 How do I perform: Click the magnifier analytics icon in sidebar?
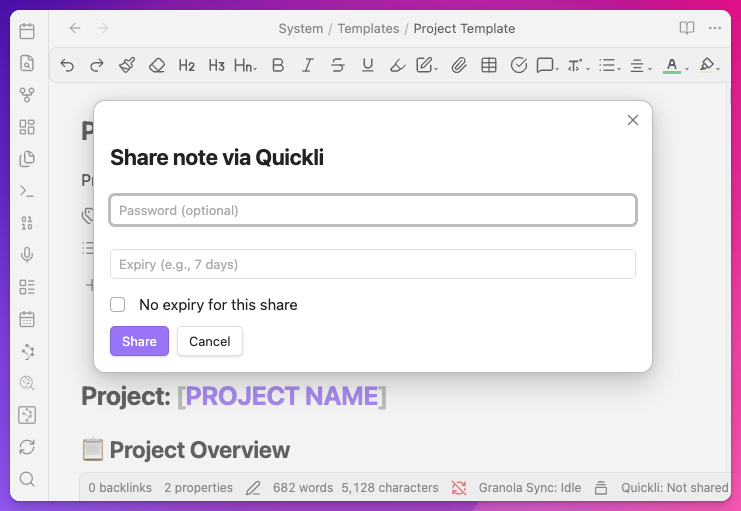click(27, 383)
